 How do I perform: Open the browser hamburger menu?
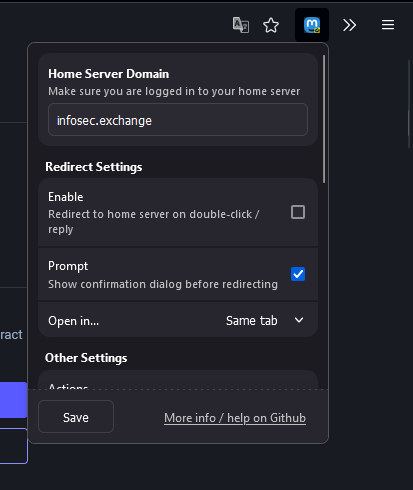pyautogui.click(x=388, y=25)
